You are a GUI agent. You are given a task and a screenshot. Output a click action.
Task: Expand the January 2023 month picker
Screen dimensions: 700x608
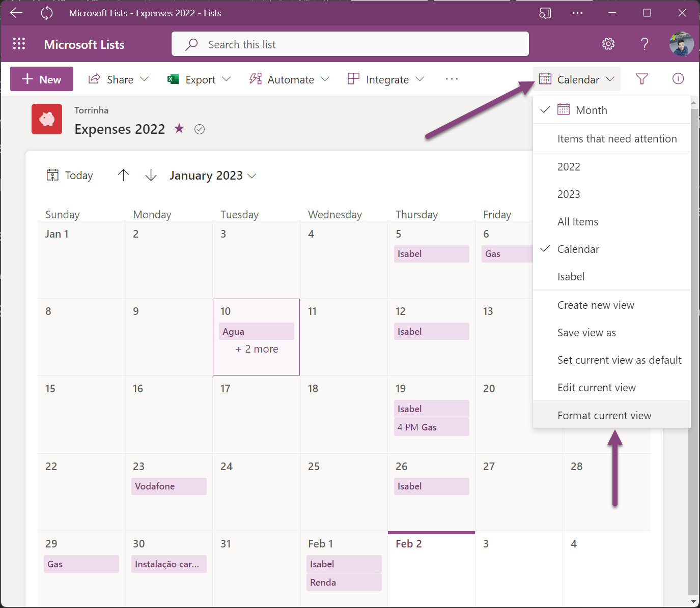(x=213, y=176)
